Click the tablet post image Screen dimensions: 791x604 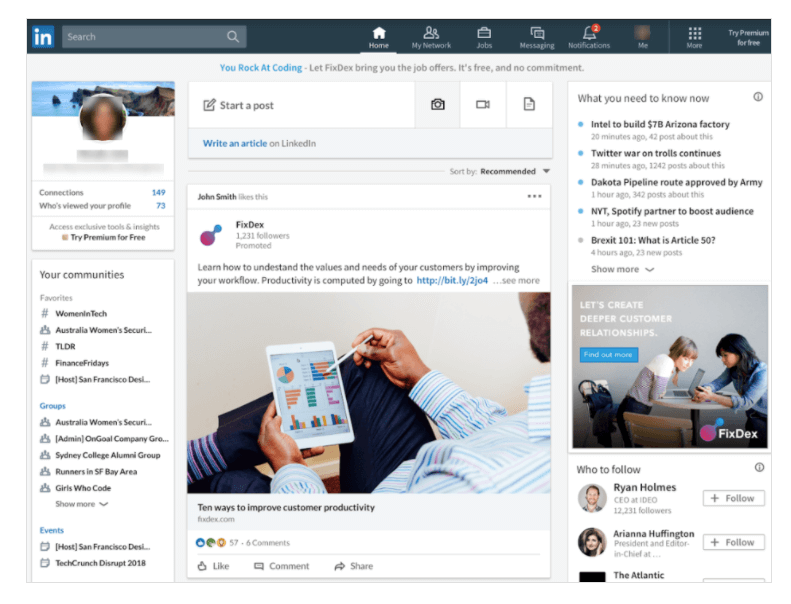pos(369,393)
